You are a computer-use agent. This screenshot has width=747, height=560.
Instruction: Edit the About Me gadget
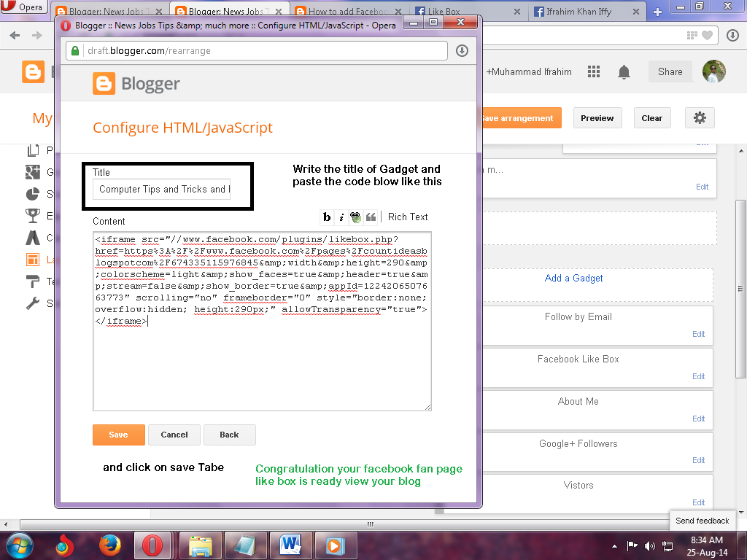(698, 419)
